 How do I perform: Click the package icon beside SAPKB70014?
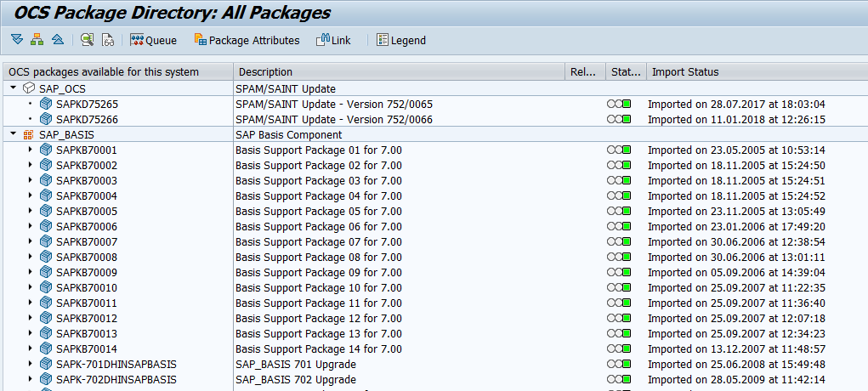click(x=45, y=349)
